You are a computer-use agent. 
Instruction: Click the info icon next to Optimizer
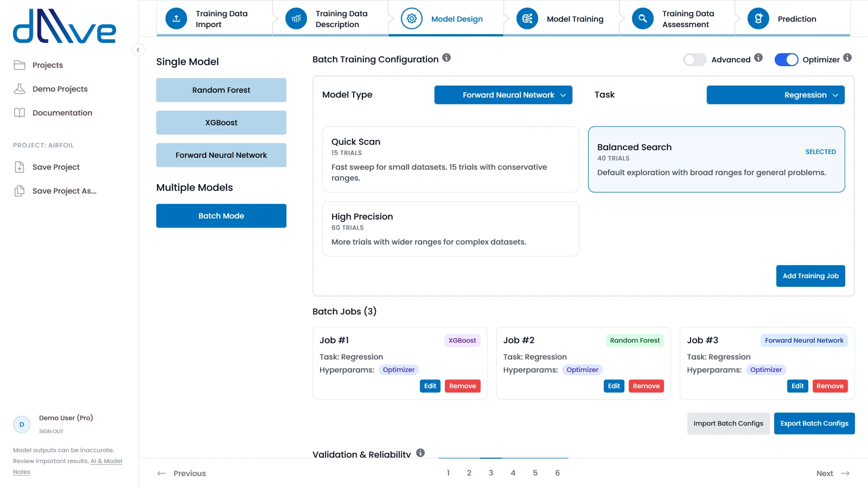pyautogui.click(x=847, y=57)
